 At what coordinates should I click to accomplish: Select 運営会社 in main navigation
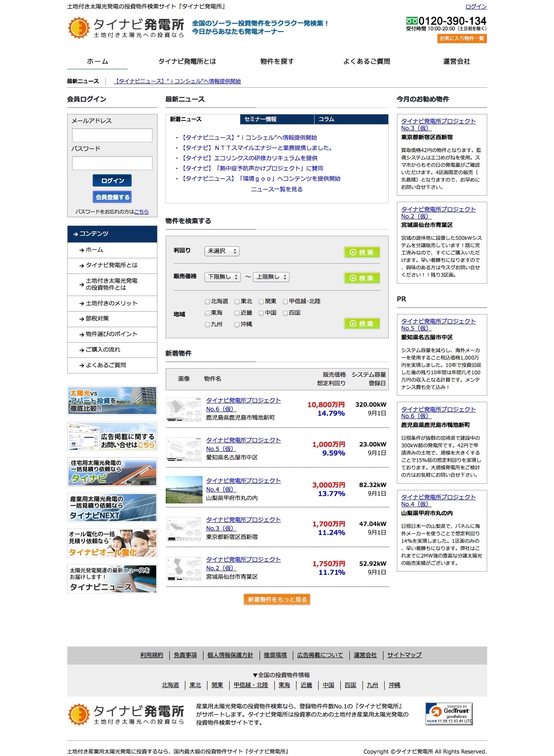point(456,61)
